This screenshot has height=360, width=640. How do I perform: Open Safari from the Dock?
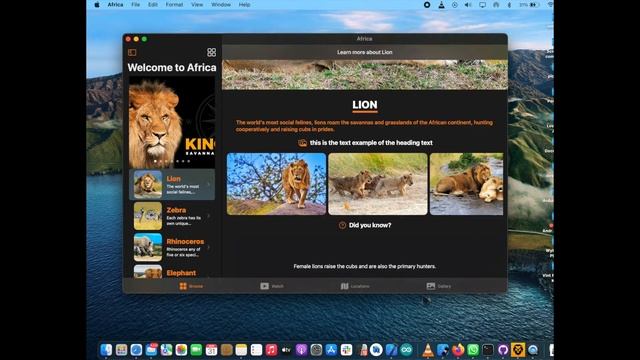pyautogui.click(x=136, y=350)
